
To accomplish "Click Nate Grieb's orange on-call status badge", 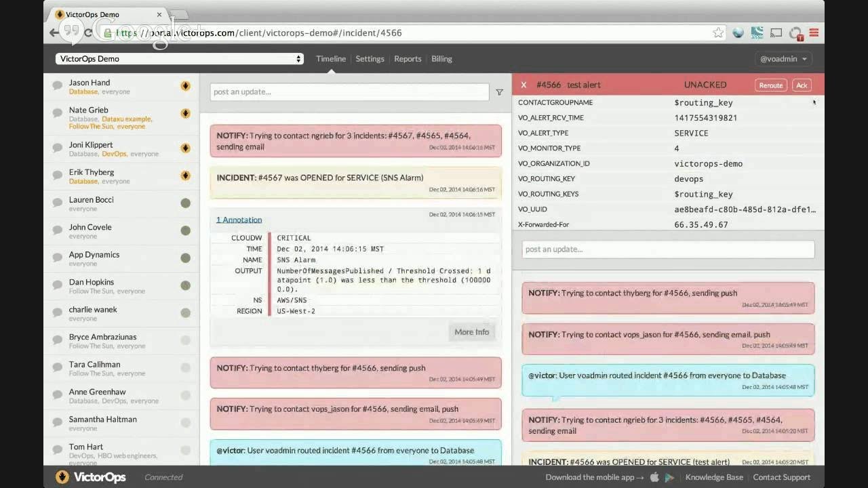I will [x=185, y=113].
